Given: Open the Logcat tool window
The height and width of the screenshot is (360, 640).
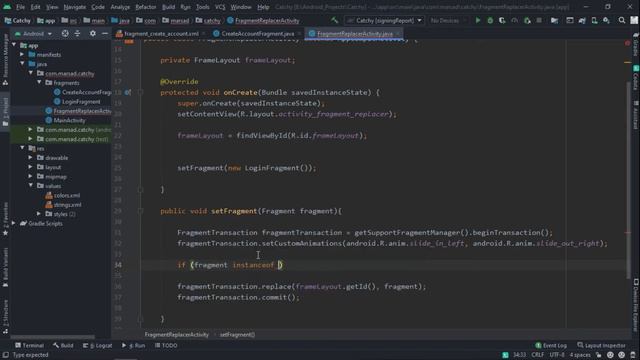Looking at the screenshot, I should click(98, 345).
